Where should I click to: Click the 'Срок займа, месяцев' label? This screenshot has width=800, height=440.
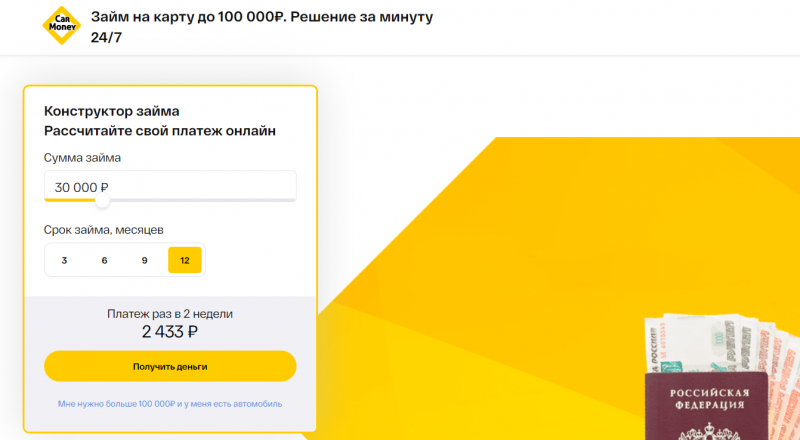tap(97, 229)
